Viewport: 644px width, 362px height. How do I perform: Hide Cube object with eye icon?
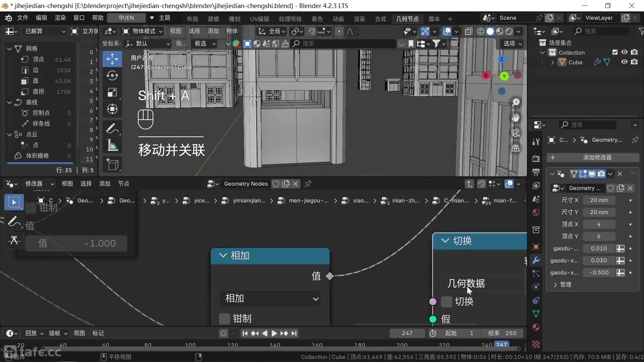point(624,62)
